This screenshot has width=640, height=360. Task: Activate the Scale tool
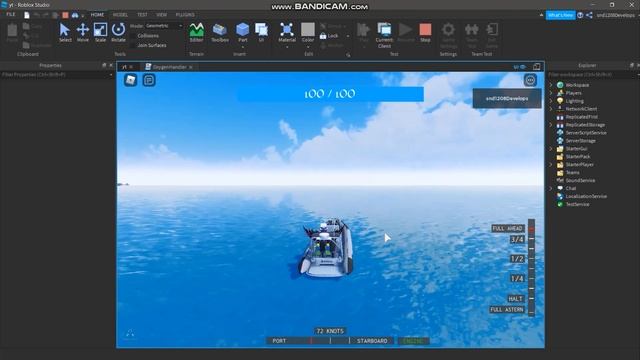(100, 32)
